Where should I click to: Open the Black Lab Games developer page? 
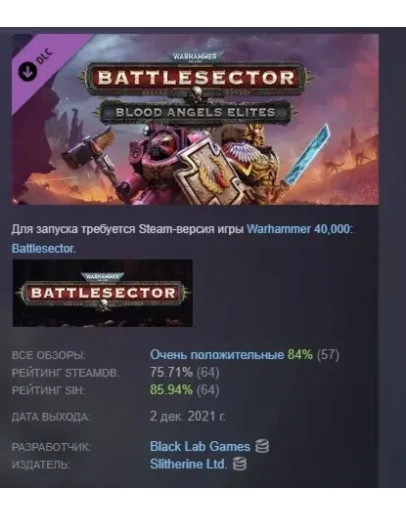[200, 446]
